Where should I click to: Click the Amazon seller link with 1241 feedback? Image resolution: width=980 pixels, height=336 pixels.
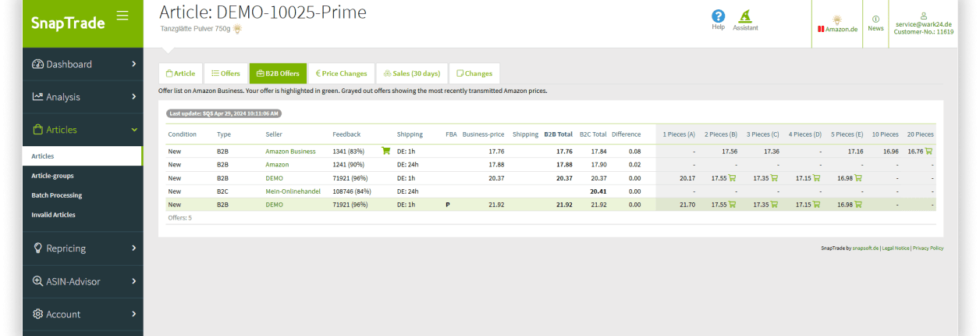coord(277,165)
